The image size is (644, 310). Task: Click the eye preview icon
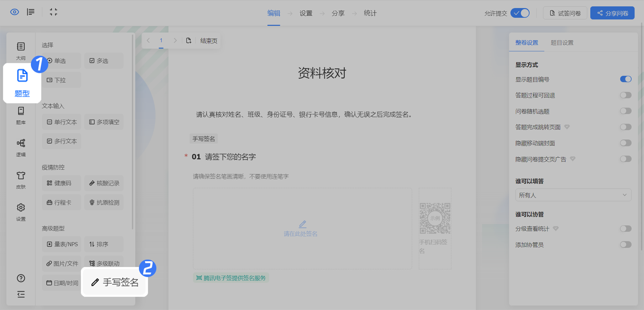[15, 12]
